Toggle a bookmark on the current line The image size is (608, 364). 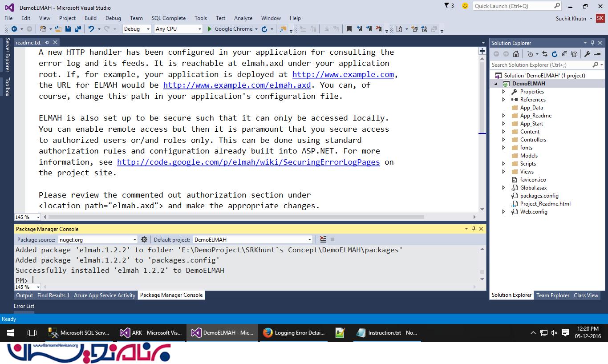pos(349,29)
